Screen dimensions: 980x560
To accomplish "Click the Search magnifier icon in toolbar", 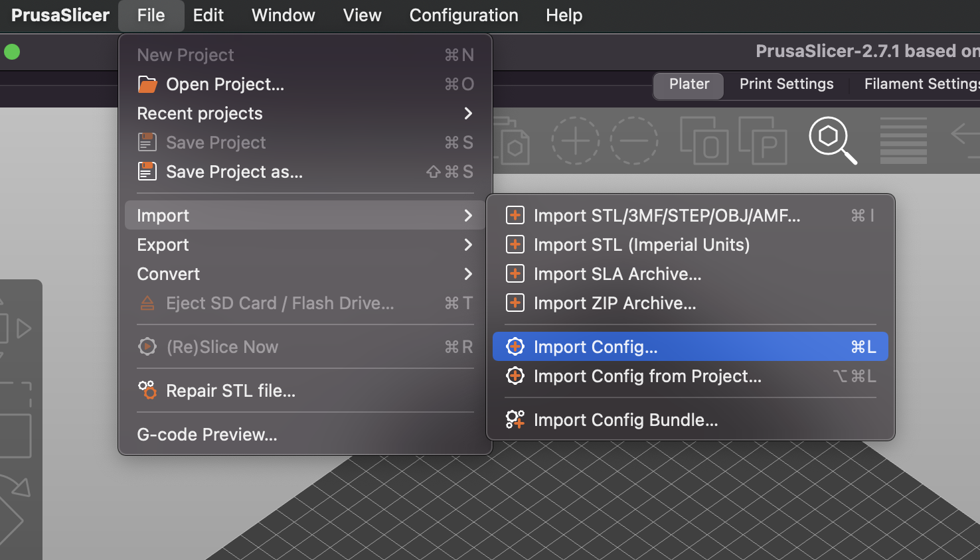I will [833, 141].
